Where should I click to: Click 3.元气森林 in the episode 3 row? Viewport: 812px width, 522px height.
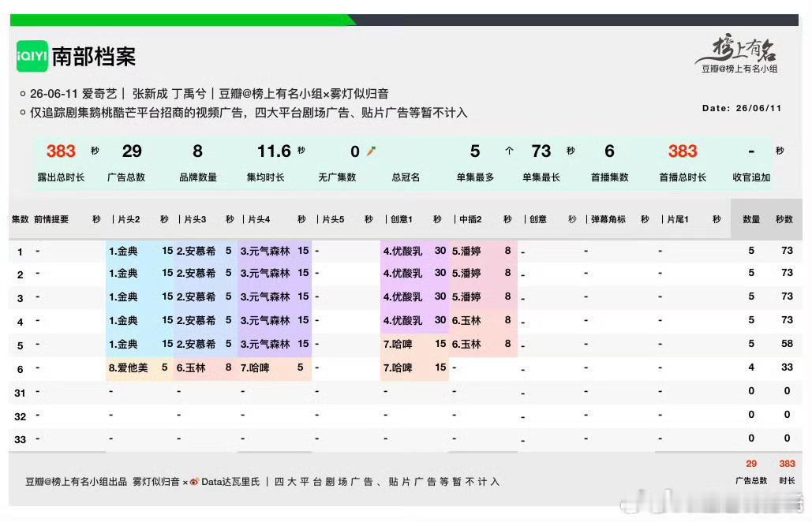coord(264,297)
